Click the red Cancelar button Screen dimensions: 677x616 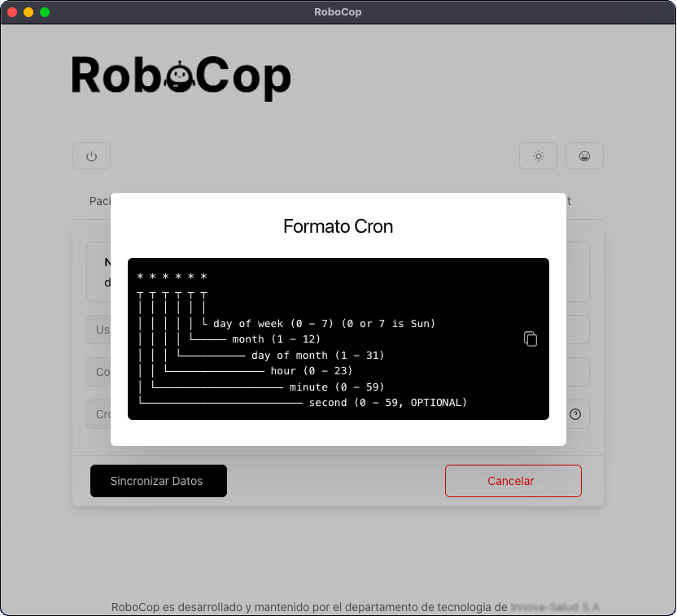513,480
